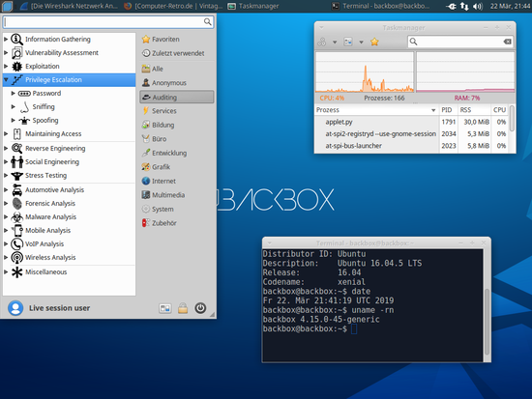Collapse the Privilege Escalation category
This screenshot has width=532, height=399.
pyautogui.click(x=6, y=80)
